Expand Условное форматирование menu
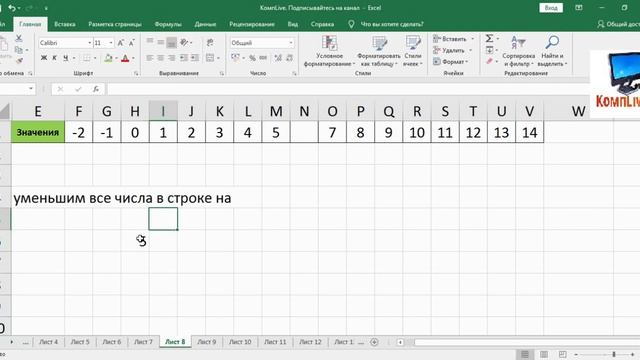The image size is (640, 360). pos(330,51)
